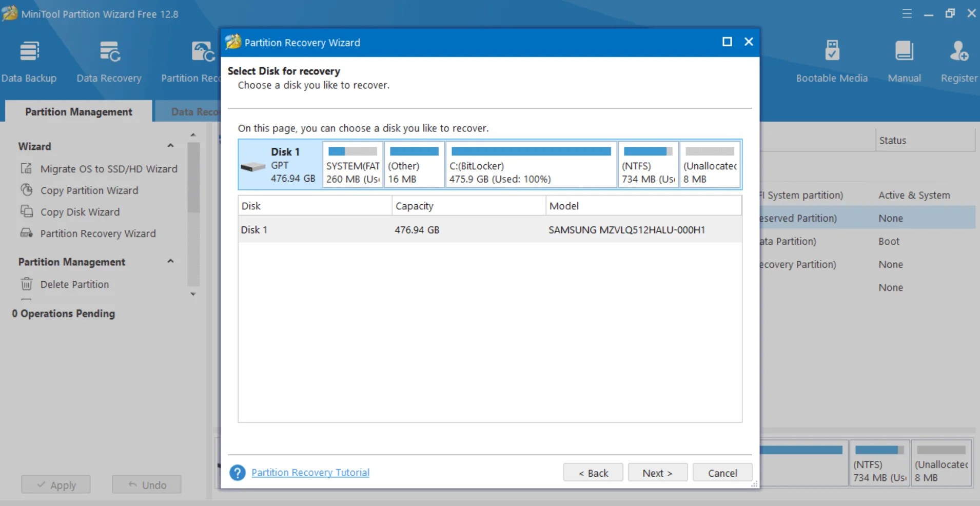This screenshot has width=980, height=506.
Task: Switch to the Partition Management tab
Action: 78,111
